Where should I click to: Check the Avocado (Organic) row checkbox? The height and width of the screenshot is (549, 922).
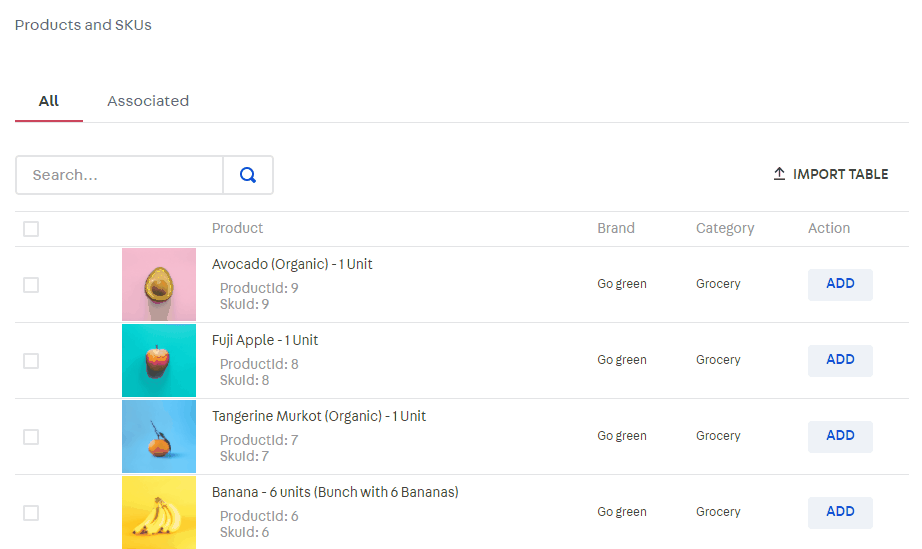click(x=31, y=285)
